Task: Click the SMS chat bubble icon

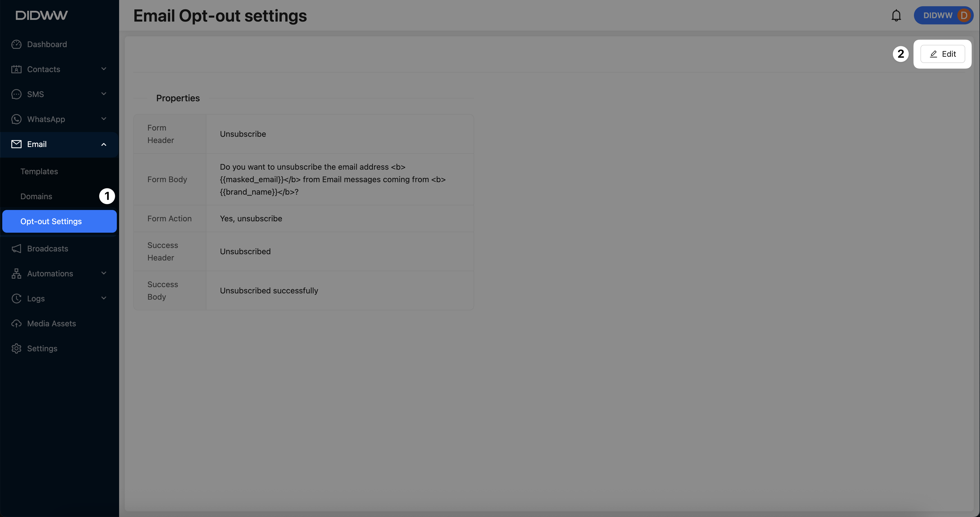Action: pyautogui.click(x=16, y=94)
